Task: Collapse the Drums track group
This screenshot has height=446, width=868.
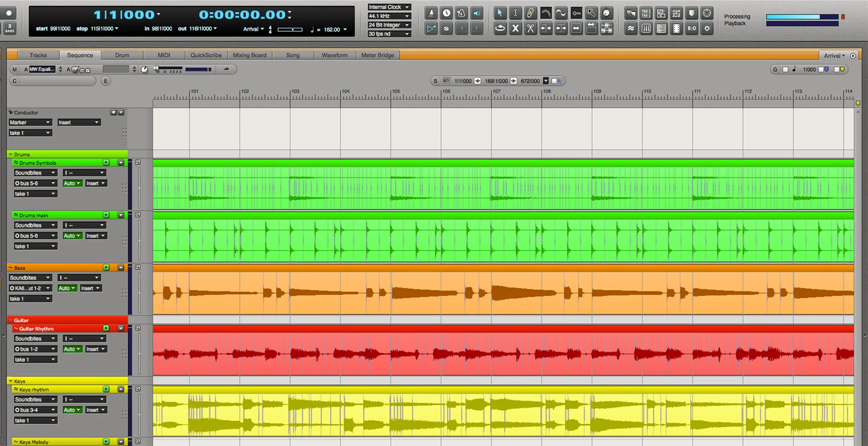Action: point(10,154)
